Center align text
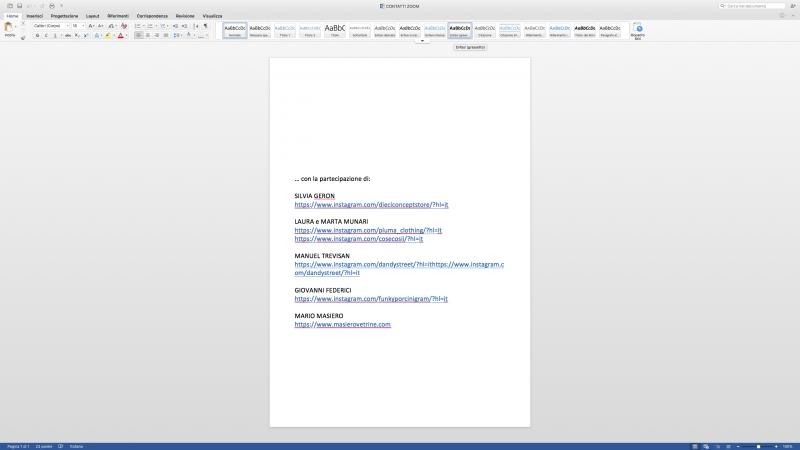This screenshot has width=800, height=450. tap(148, 36)
